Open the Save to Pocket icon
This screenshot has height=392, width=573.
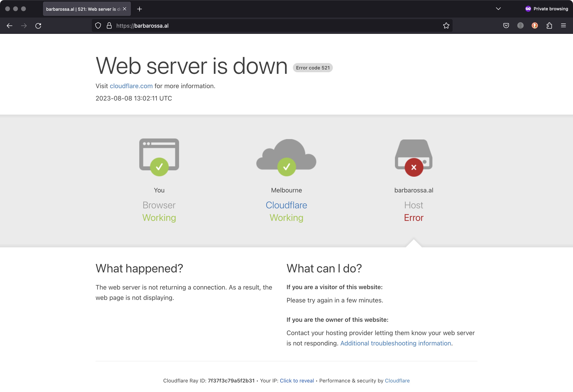click(506, 26)
